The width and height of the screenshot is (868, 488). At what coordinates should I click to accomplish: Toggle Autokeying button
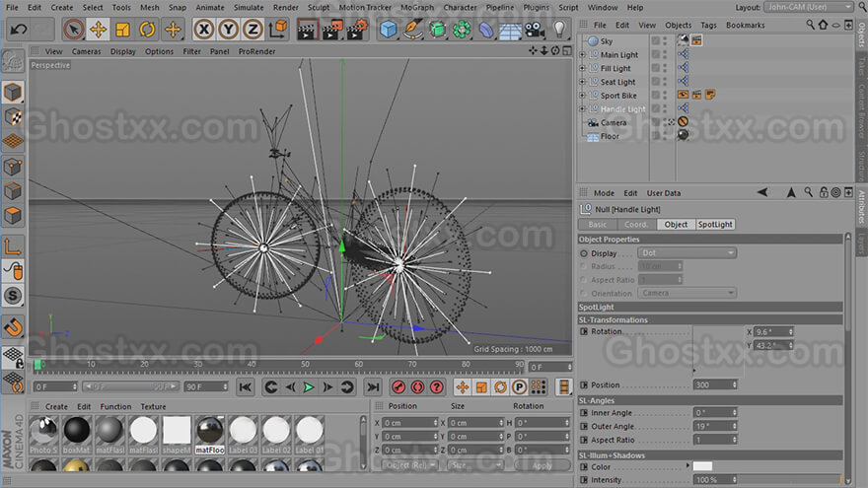click(417, 387)
